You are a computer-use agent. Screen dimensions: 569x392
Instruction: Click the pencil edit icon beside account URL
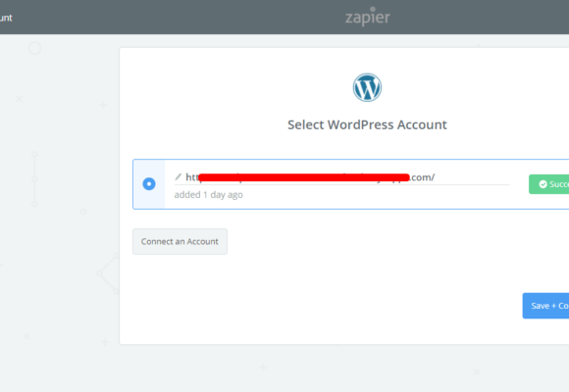pos(178,177)
